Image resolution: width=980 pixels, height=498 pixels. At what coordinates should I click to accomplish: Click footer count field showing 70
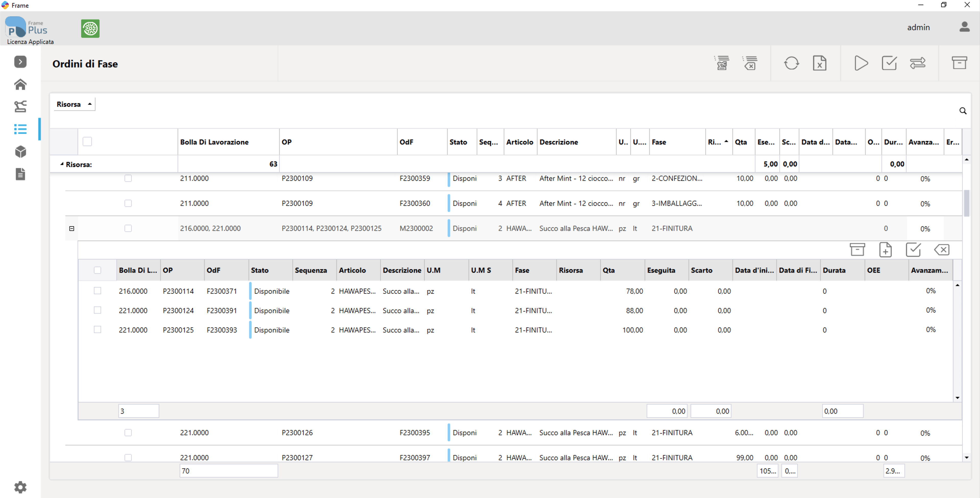(x=229, y=471)
